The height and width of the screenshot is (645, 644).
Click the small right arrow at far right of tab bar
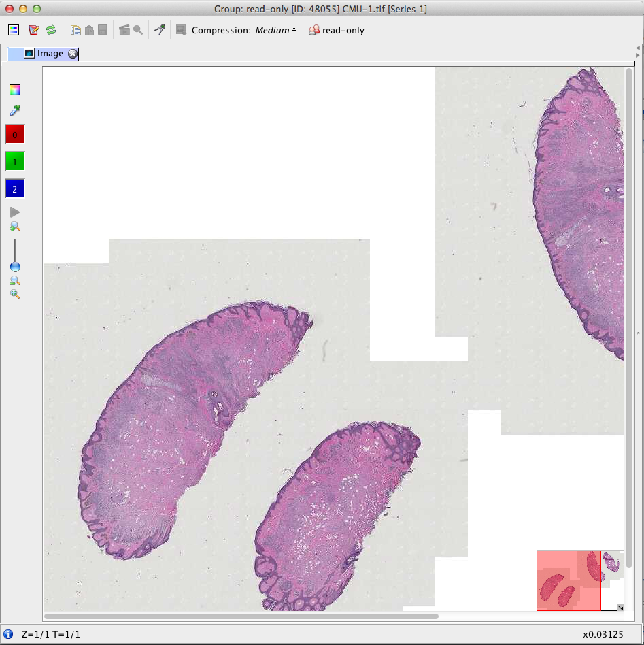coord(638,55)
